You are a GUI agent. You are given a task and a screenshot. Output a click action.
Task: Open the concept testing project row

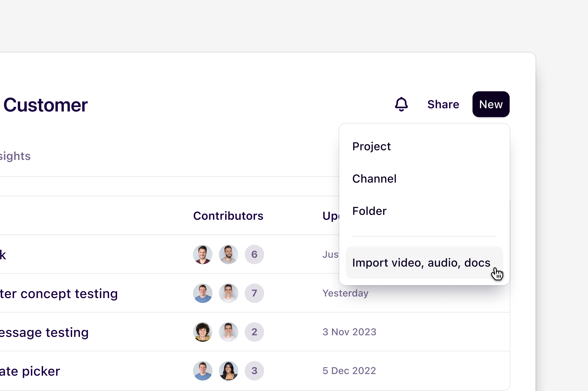(59, 294)
